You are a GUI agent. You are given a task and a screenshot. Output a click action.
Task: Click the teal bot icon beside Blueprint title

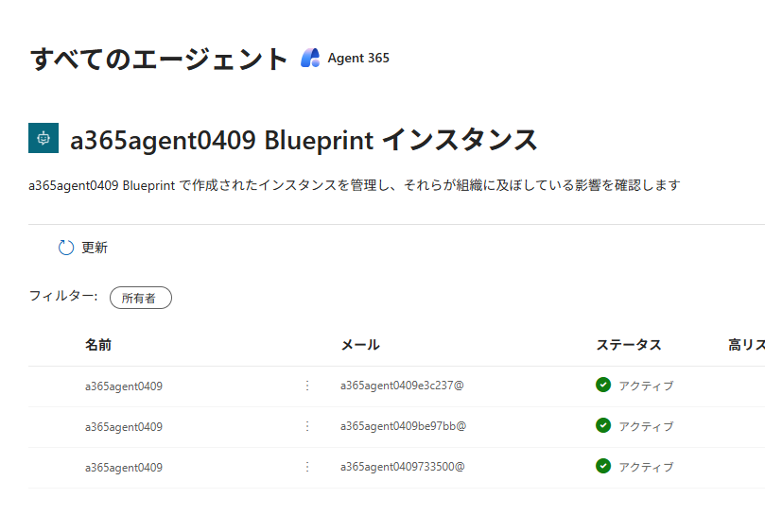[x=43, y=138]
